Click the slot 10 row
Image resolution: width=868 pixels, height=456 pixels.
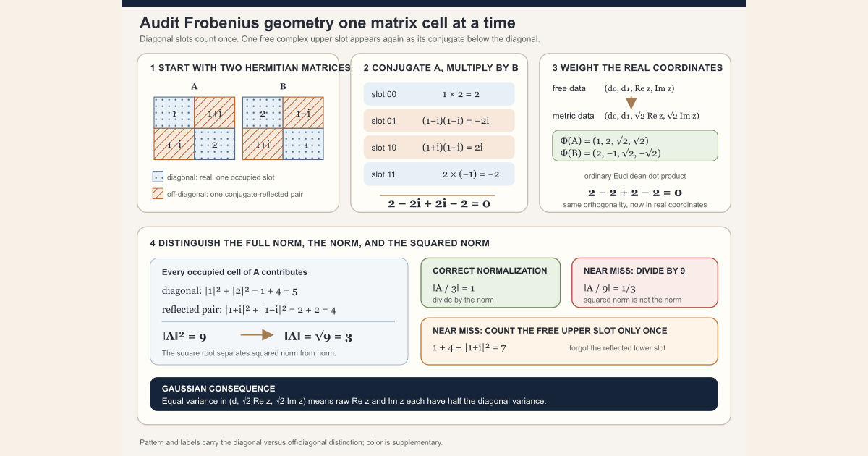[439, 148]
